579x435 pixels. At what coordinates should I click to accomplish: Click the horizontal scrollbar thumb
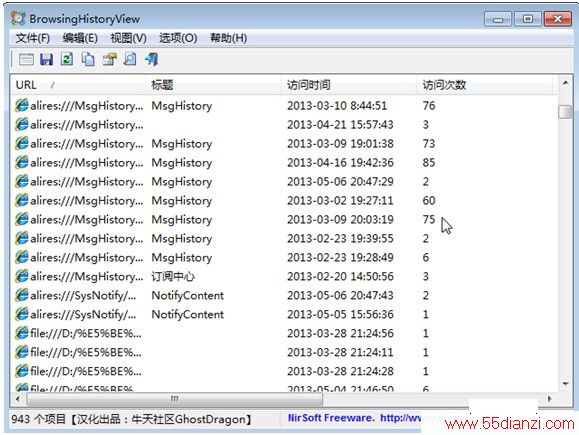click(175, 399)
